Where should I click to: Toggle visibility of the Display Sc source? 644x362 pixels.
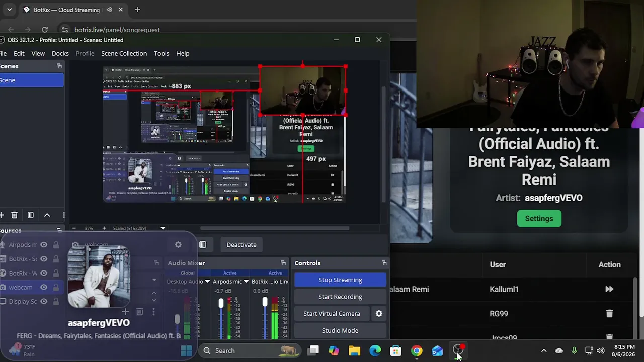pyautogui.click(x=44, y=301)
